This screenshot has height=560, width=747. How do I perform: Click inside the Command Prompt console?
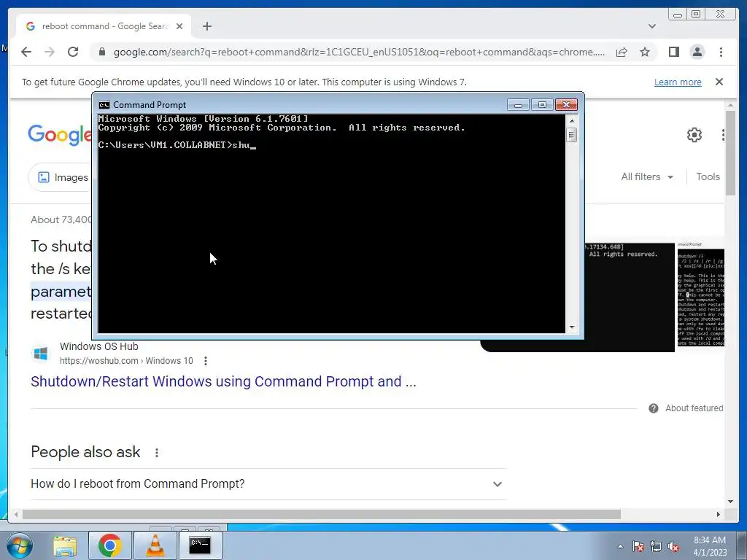(331, 223)
